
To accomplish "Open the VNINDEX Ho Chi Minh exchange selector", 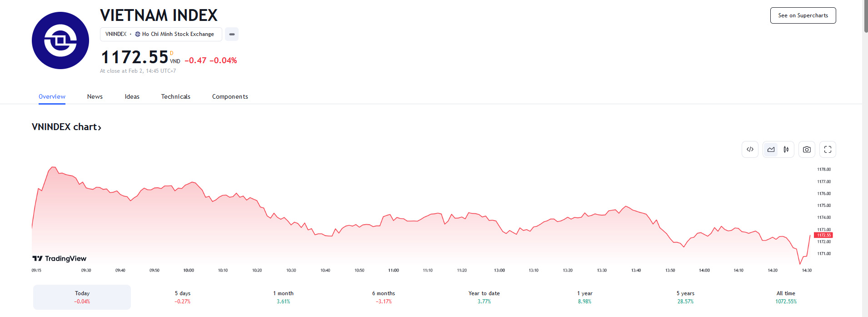I will coord(161,34).
